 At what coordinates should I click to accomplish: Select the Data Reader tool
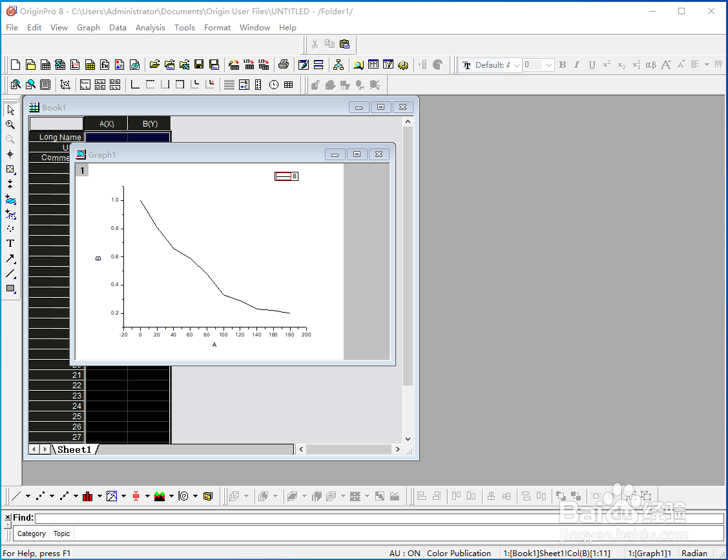pos(10,169)
